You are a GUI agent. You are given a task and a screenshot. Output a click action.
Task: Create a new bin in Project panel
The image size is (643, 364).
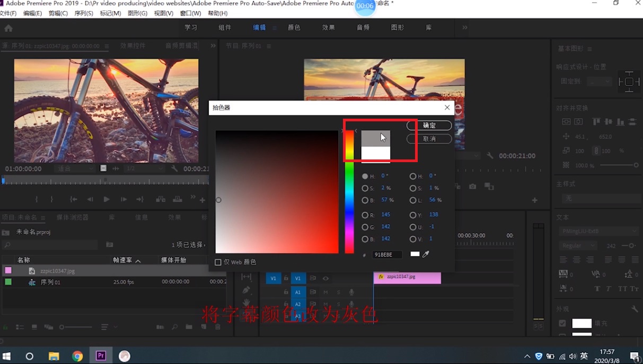[189, 327]
